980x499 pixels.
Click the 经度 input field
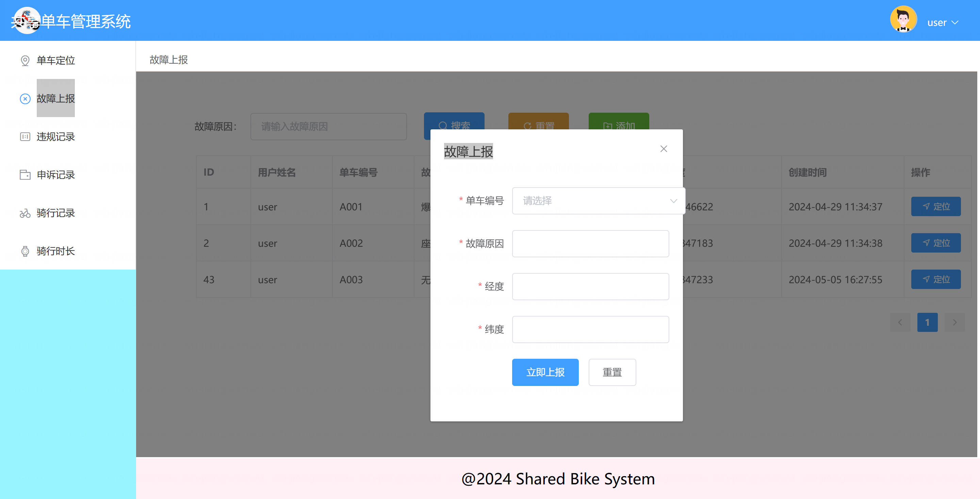click(x=590, y=286)
